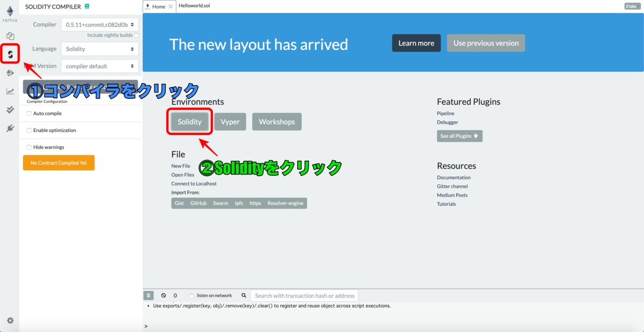Click the Open Files link
Image resolution: width=644 pixels, height=332 pixels.
pyautogui.click(x=183, y=175)
